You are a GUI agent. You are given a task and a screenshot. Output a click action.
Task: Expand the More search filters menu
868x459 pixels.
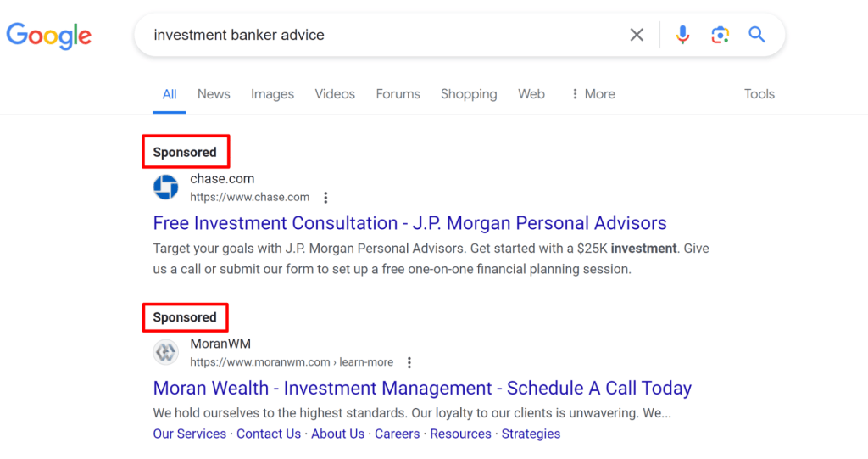tap(593, 94)
